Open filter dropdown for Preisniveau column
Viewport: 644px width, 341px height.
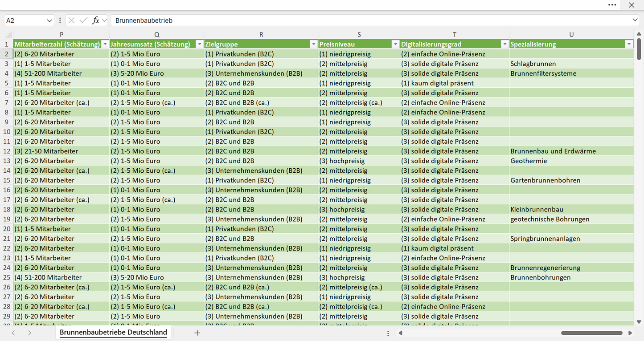[x=395, y=44]
